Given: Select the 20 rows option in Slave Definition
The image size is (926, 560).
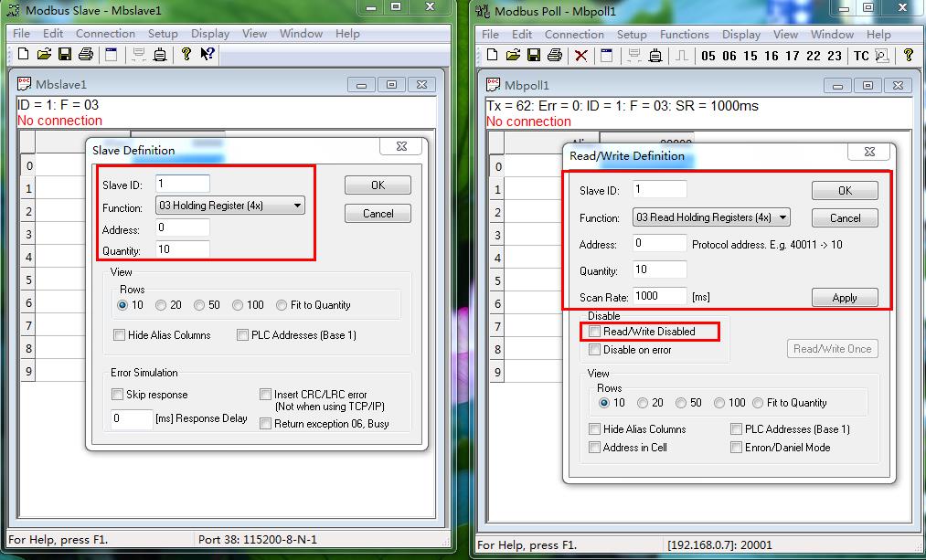Looking at the screenshot, I should 161,305.
